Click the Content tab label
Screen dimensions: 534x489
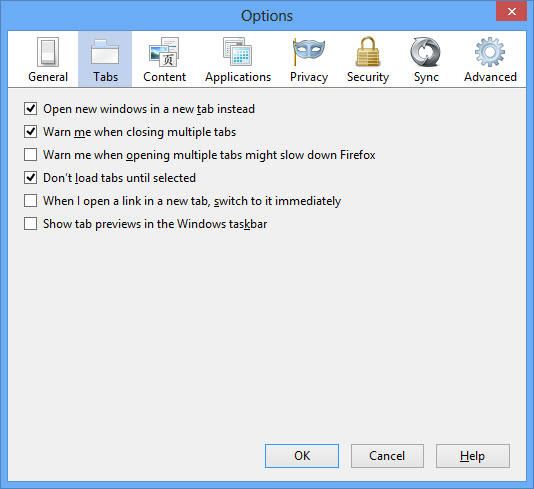click(164, 77)
